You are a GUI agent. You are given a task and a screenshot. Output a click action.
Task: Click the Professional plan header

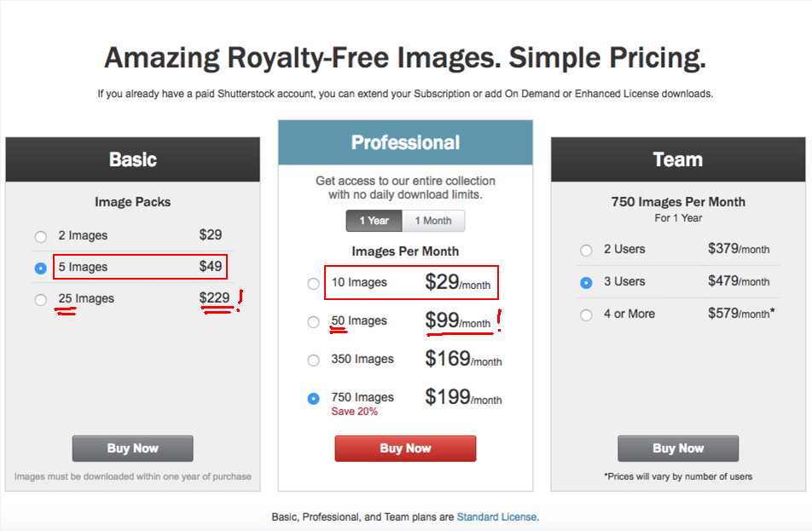click(405, 142)
